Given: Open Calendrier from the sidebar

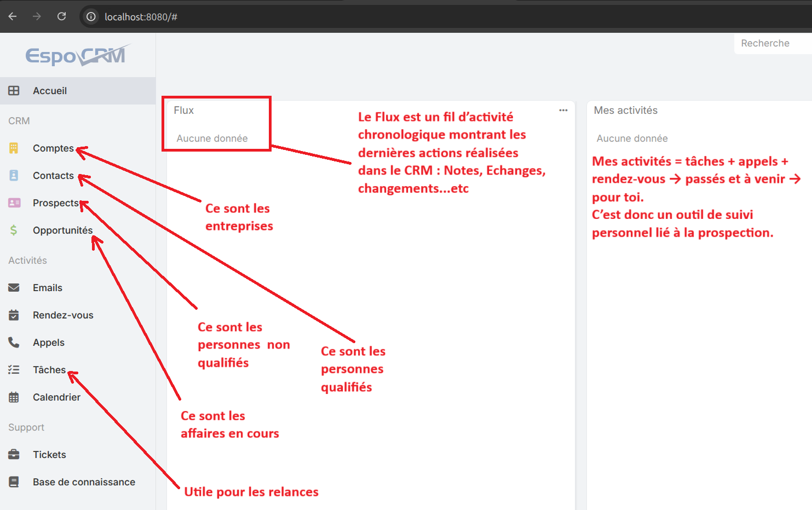Looking at the screenshot, I should [x=56, y=397].
